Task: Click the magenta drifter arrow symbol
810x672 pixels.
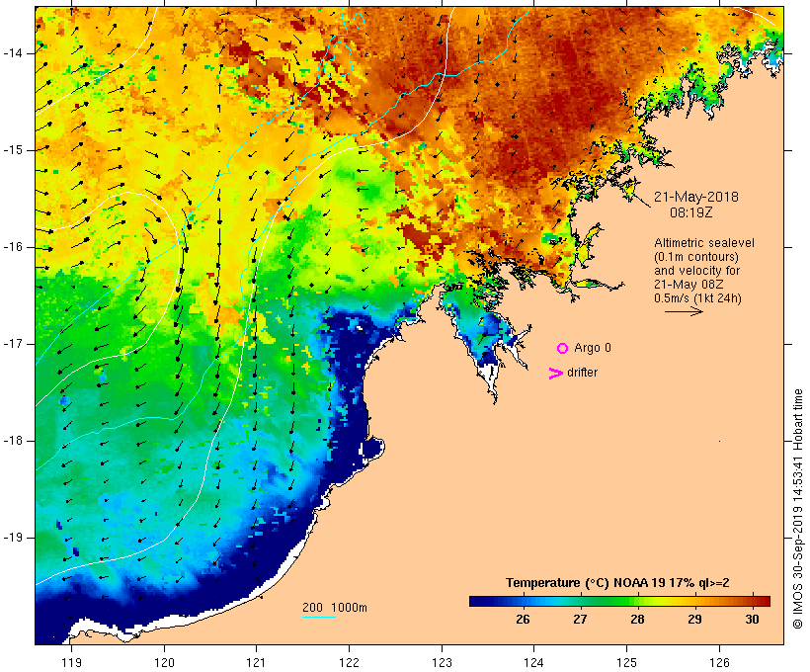Action: (556, 374)
